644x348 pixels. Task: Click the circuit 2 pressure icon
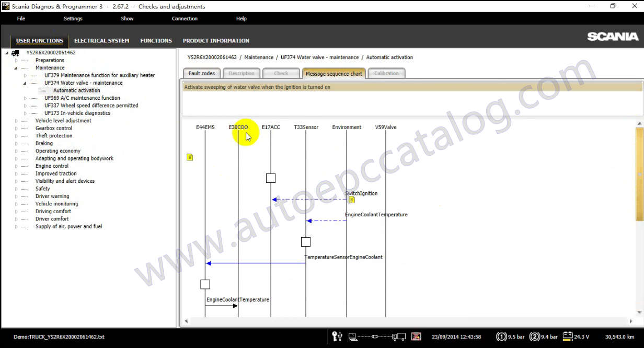pyautogui.click(x=534, y=337)
